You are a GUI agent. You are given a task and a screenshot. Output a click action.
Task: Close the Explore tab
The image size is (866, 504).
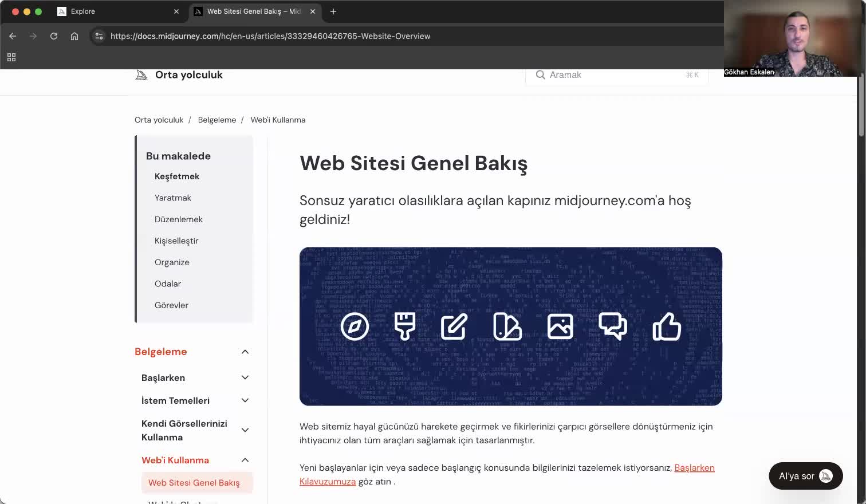(176, 11)
